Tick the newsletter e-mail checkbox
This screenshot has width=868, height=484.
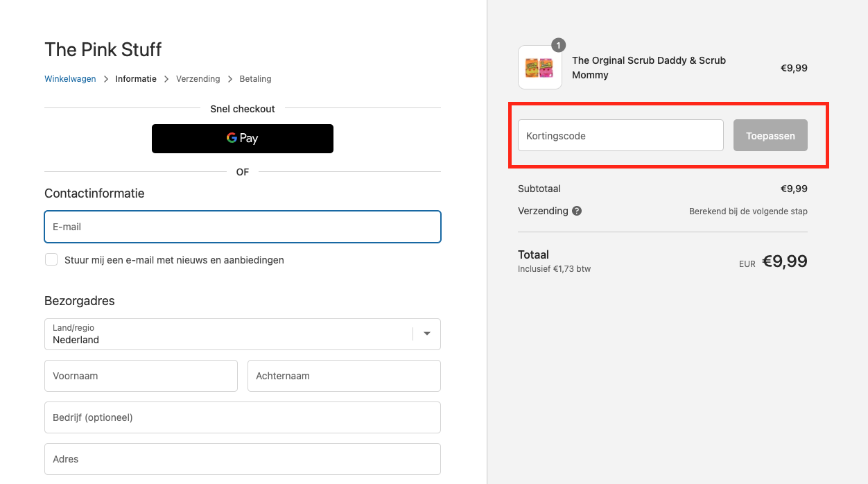coord(51,259)
